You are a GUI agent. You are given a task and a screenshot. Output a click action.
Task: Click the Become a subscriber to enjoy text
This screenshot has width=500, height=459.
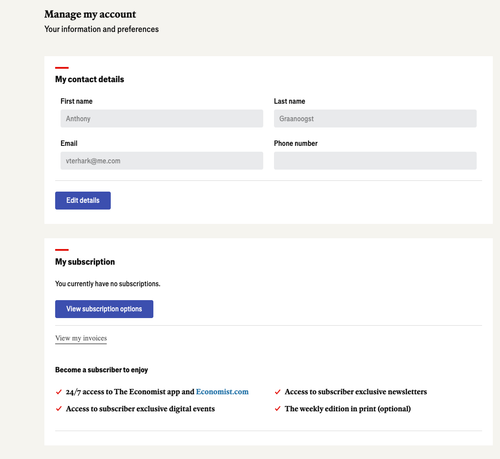101,370
